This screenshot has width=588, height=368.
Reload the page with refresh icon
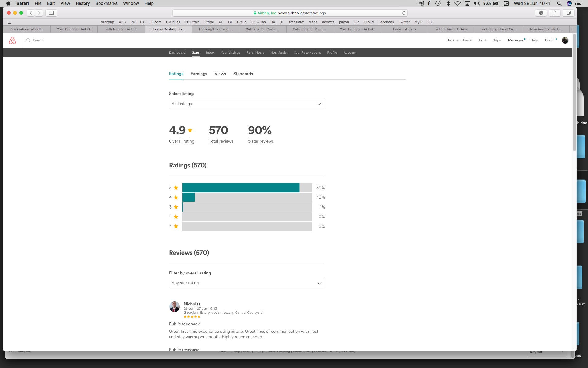point(404,13)
